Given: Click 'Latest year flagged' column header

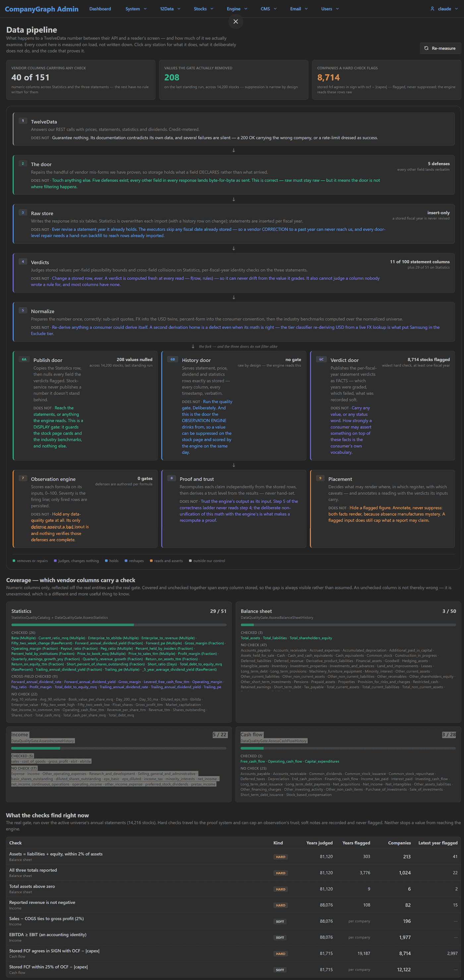Looking at the screenshot, I should [x=438, y=843].
